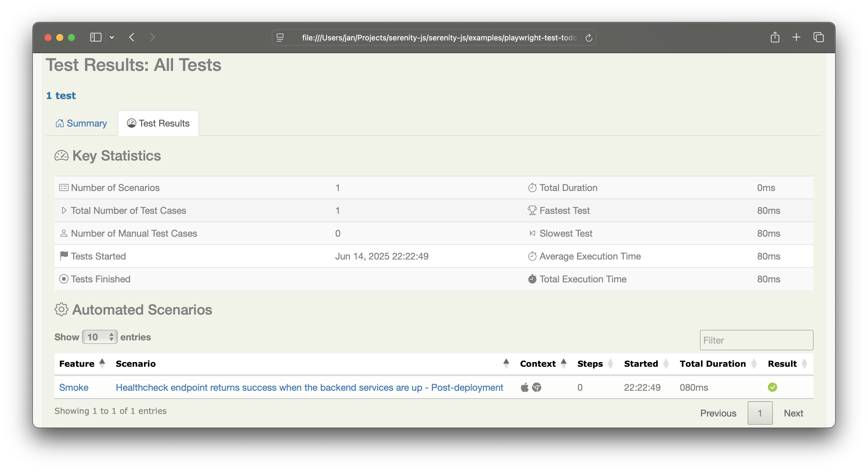Viewport: 868px width, 471px height.
Task: Reload the page with the refresh icon
Action: pos(588,38)
